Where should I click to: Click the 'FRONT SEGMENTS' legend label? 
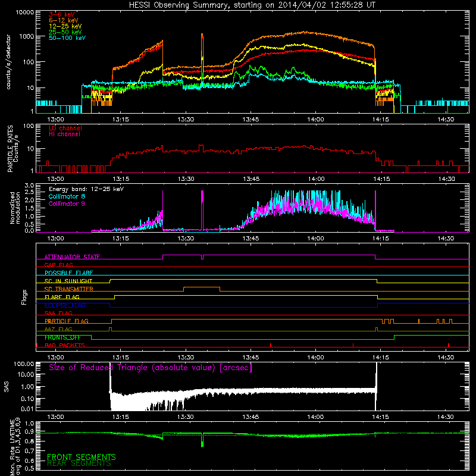click(x=82, y=457)
